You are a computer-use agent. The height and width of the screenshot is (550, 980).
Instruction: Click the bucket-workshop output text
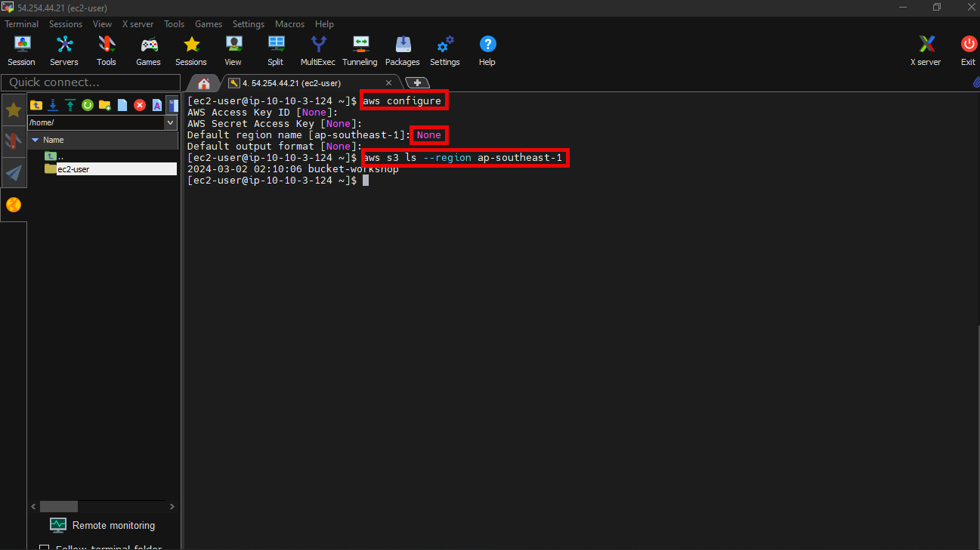tap(353, 169)
